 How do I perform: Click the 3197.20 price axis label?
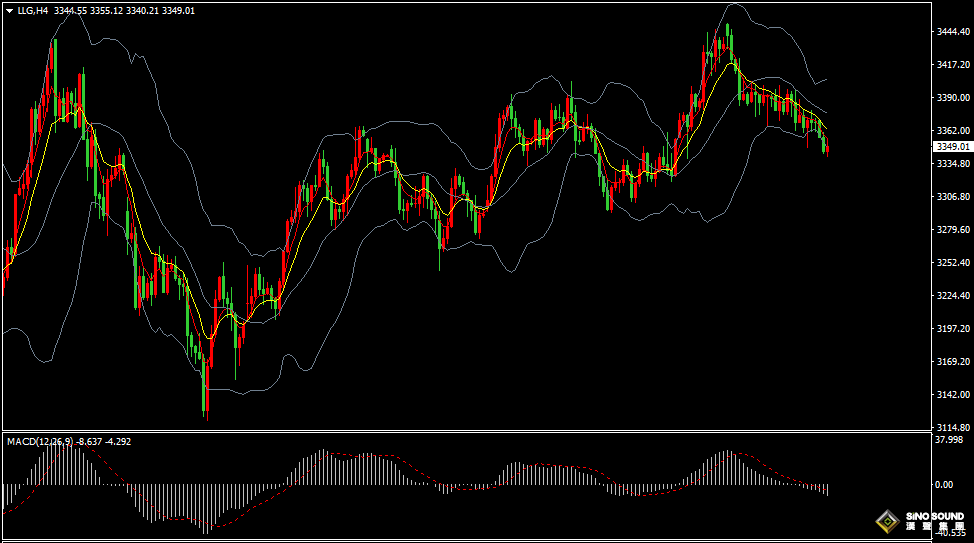coord(951,329)
